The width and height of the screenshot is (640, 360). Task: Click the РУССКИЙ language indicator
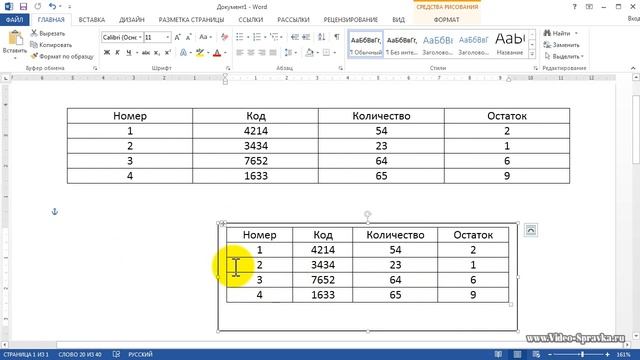pyautogui.click(x=140, y=354)
